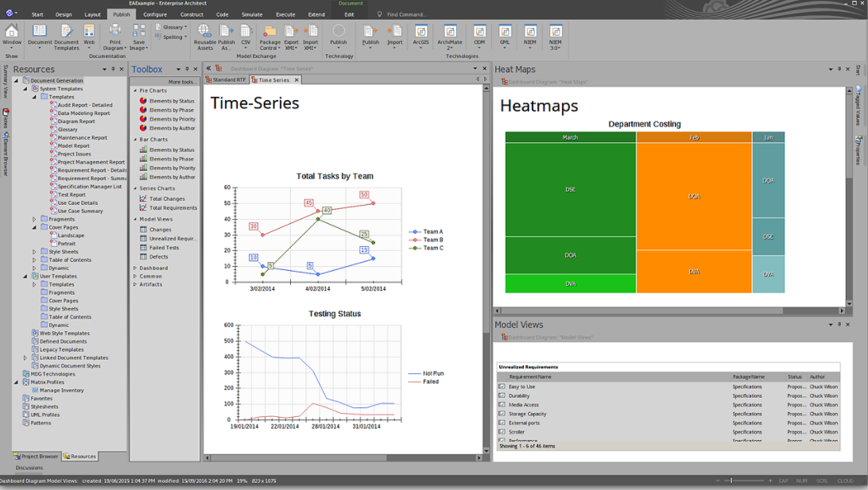Open the Reusable Assets tool
This screenshot has width=868, height=490.
click(204, 36)
